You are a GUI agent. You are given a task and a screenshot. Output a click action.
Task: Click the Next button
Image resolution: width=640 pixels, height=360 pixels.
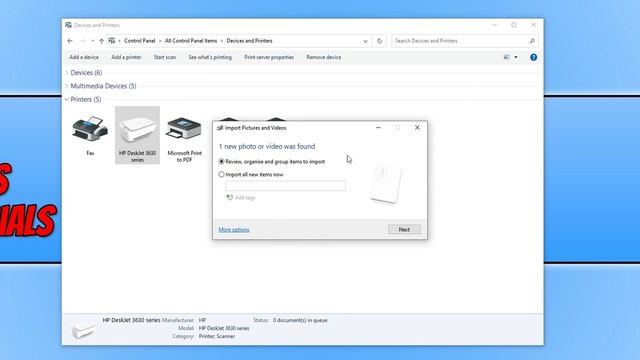tap(404, 229)
